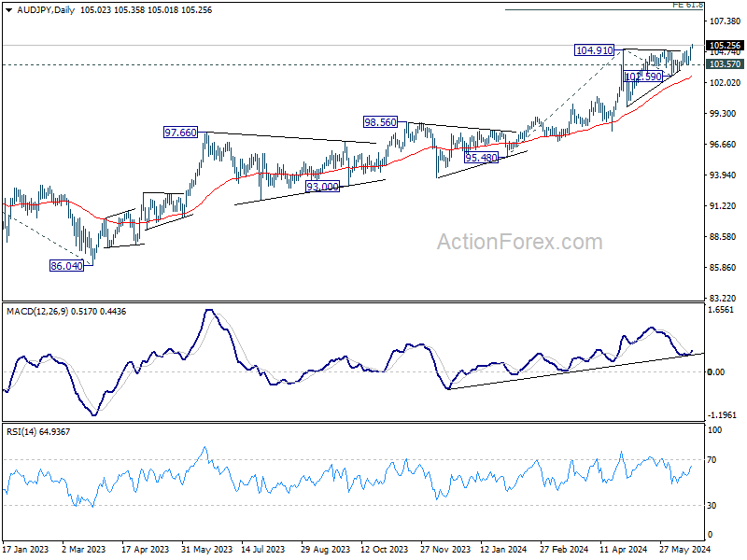Select the 104.910 price label
The image size is (747, 560).
(x=595, y=50)
